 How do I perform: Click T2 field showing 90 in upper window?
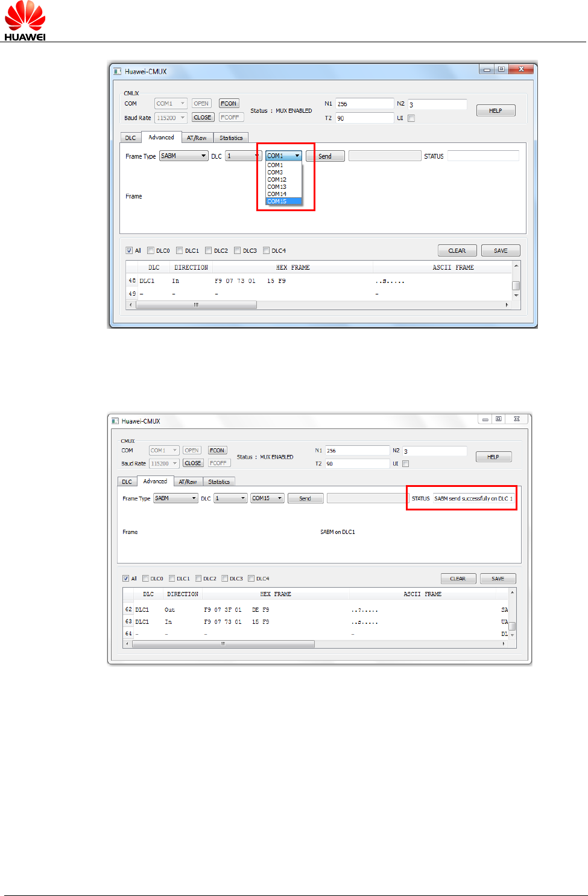(364, 118)
